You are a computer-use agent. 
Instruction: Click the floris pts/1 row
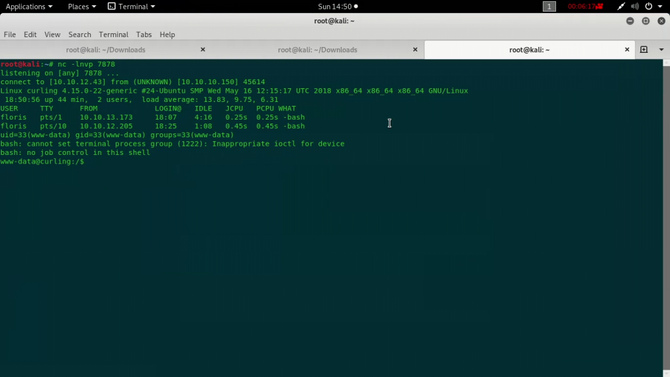[x=153, y=117]
